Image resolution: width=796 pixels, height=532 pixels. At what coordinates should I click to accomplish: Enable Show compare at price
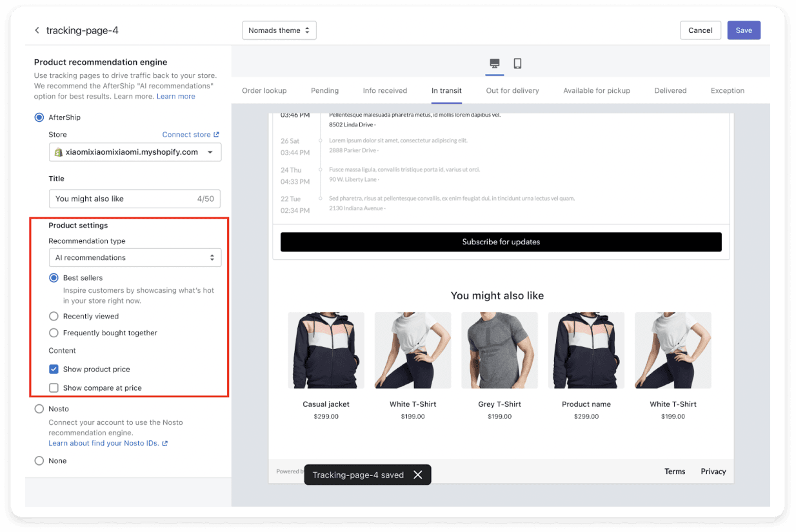(x=54, y=388)
